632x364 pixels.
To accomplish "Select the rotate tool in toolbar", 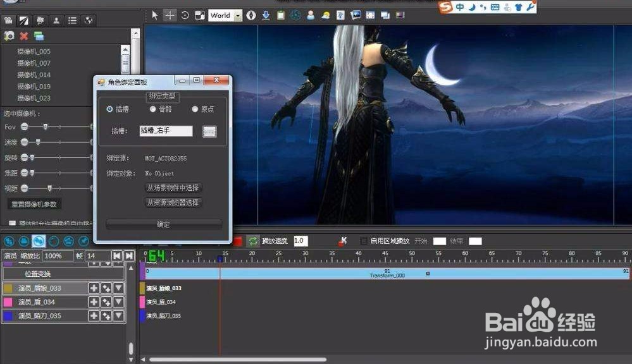I will (x=185, y=15).
